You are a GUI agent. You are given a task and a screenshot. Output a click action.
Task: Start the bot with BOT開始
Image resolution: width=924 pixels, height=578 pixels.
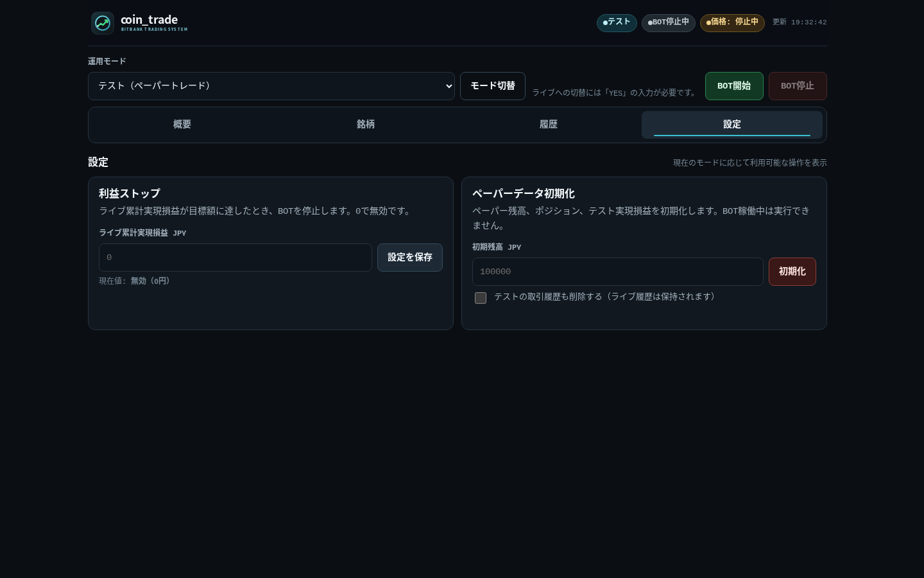point(734,86)
